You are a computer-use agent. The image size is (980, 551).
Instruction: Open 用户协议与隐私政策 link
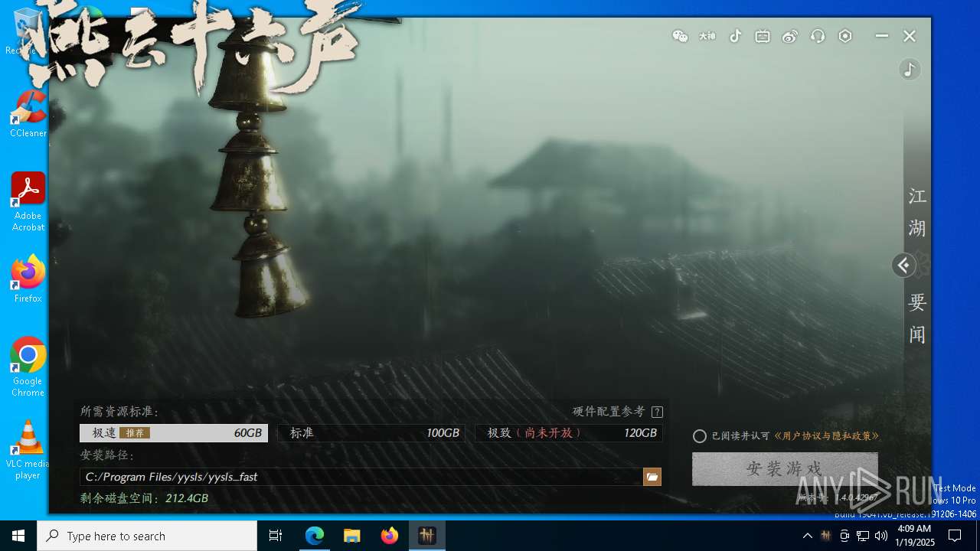click(x=826, y=436)
